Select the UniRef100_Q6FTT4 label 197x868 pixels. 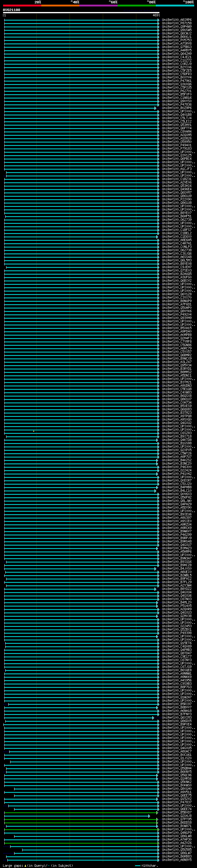point(177,128)
